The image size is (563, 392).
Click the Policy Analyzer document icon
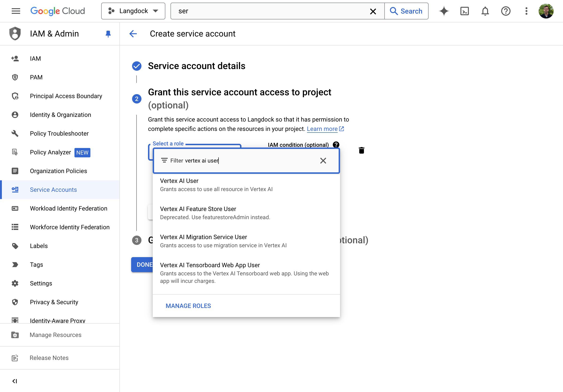[15, 152]
